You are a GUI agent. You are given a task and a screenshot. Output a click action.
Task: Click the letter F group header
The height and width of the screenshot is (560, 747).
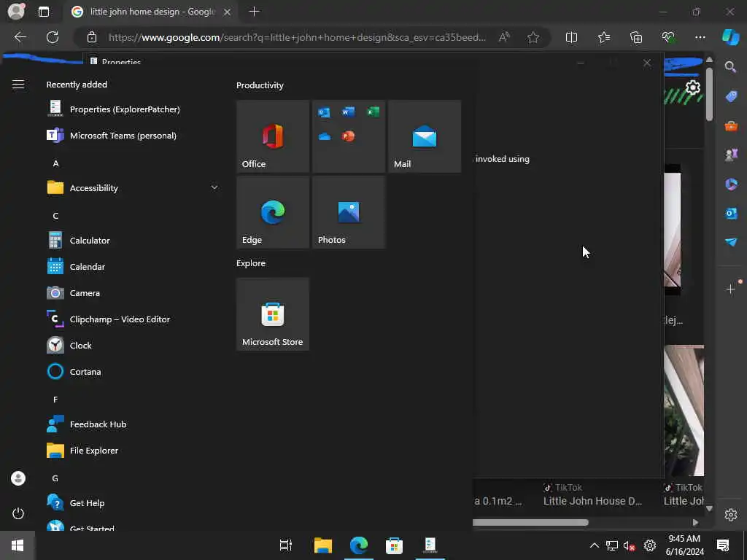coord(55,400)
